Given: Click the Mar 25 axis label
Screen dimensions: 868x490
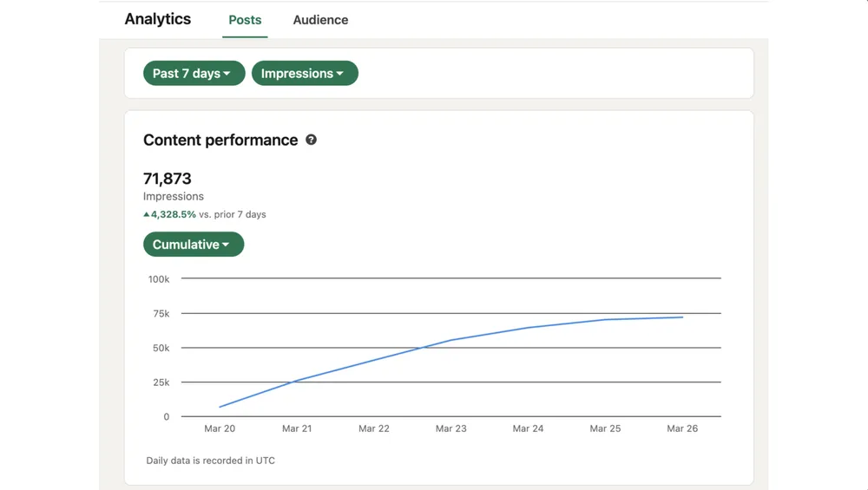Looking at the screenshot, I should point(605,428).
